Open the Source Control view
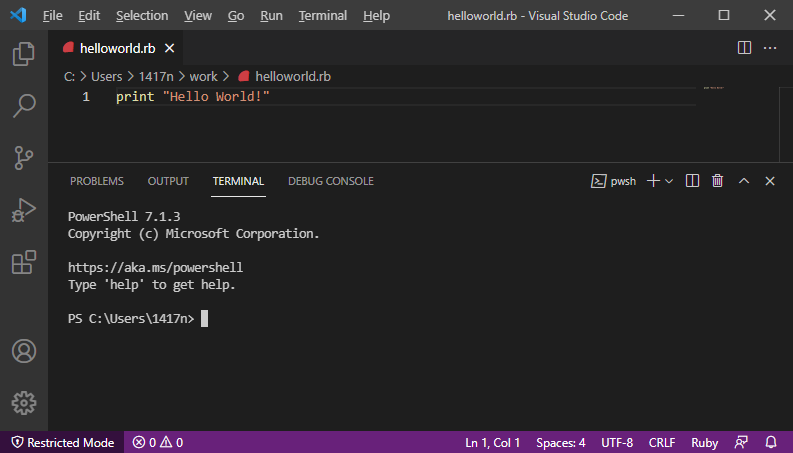This screenshot has height=453, width=793. tap(23, 157)
